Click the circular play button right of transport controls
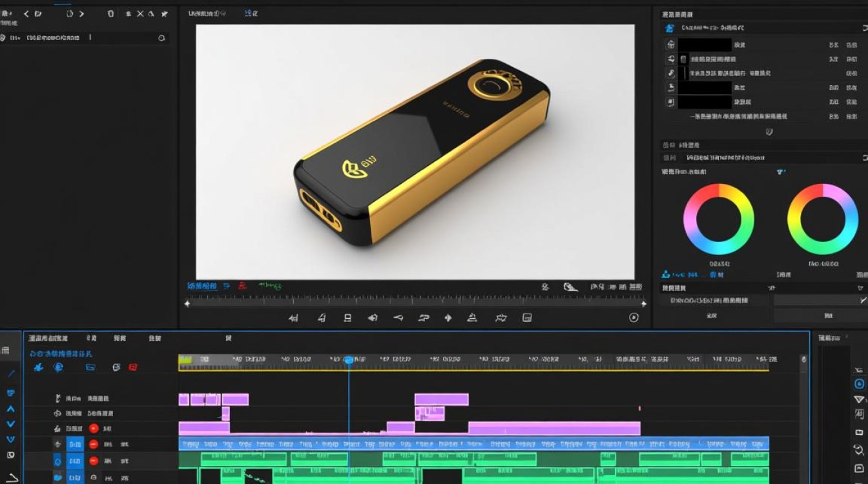 [x=634, y=317]
